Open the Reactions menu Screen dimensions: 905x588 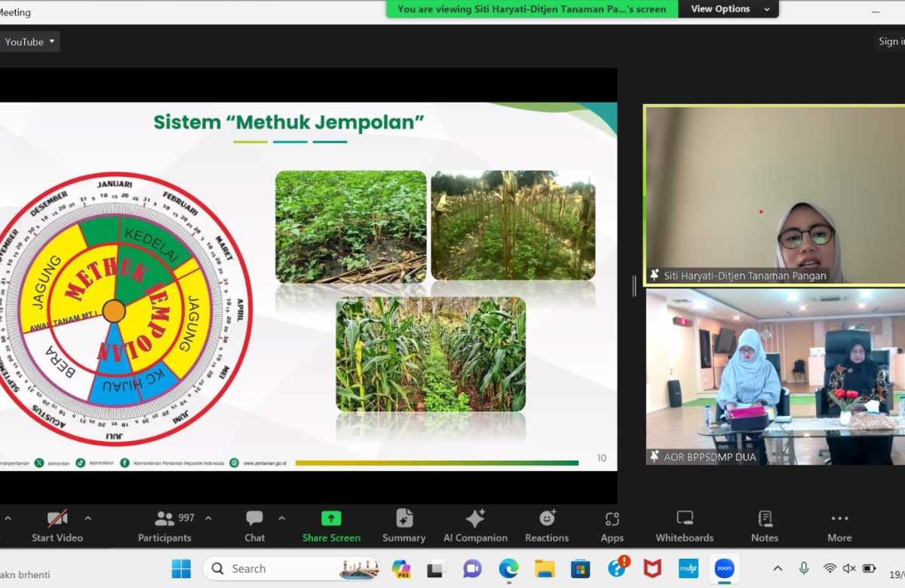[x=547, y=525]
